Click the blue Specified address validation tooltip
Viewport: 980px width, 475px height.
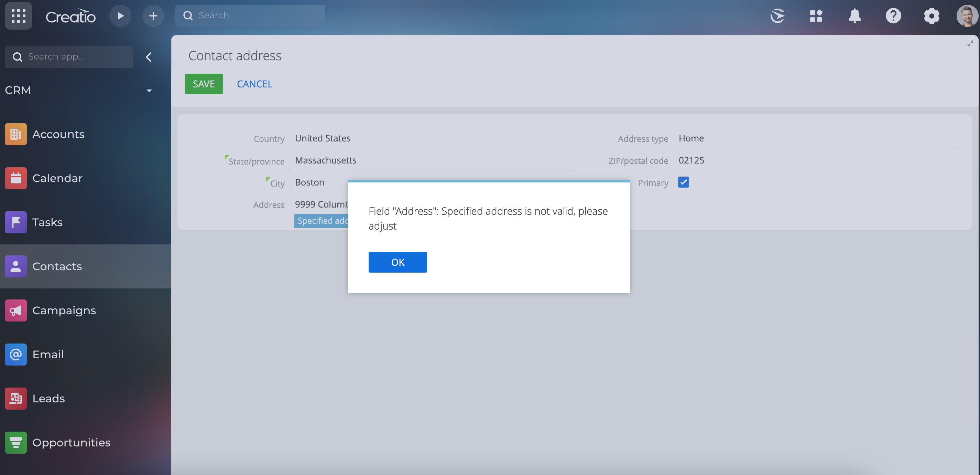click(x=321, y=221)
